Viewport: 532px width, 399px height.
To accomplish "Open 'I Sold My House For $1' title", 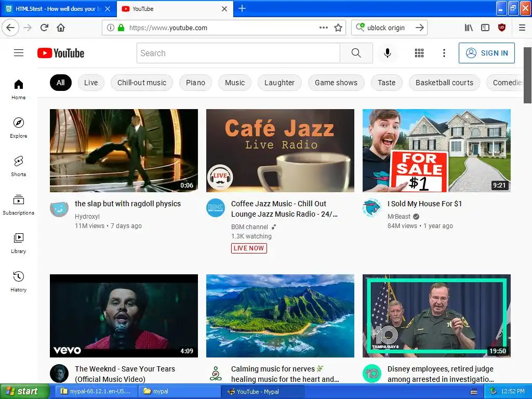I will [x=425, y=204].
